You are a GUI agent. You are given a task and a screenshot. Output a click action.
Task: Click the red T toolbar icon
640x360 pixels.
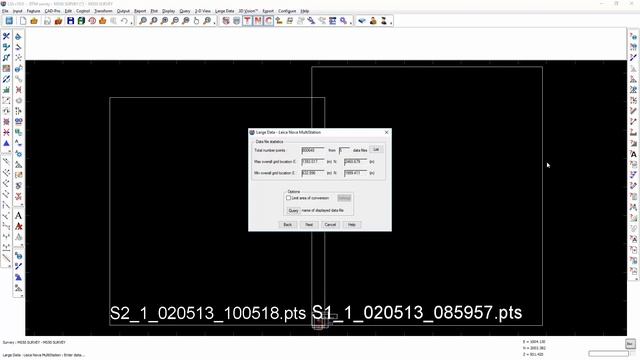click(x=247, y=21)
